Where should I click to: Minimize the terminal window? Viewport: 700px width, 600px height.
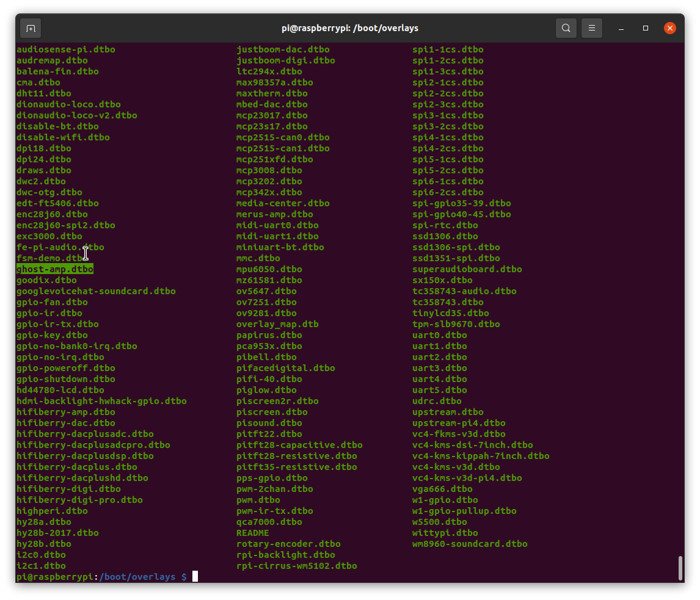(621, 28)
